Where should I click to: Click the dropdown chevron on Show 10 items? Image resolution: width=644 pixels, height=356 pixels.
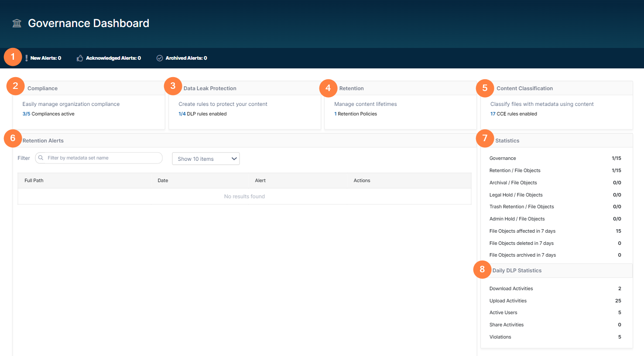click(x=234, y=159)
